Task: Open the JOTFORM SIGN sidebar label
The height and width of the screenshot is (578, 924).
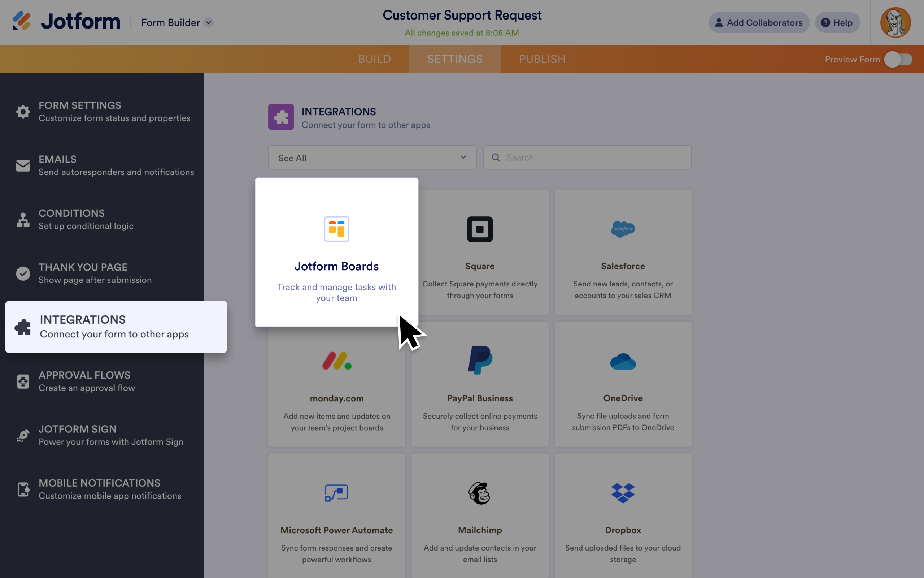Action: point(78,429)
